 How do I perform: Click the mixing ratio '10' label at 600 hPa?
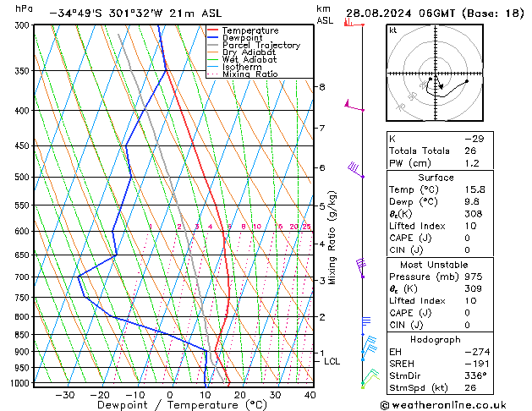pyautogui.click(x=257, y=227)
